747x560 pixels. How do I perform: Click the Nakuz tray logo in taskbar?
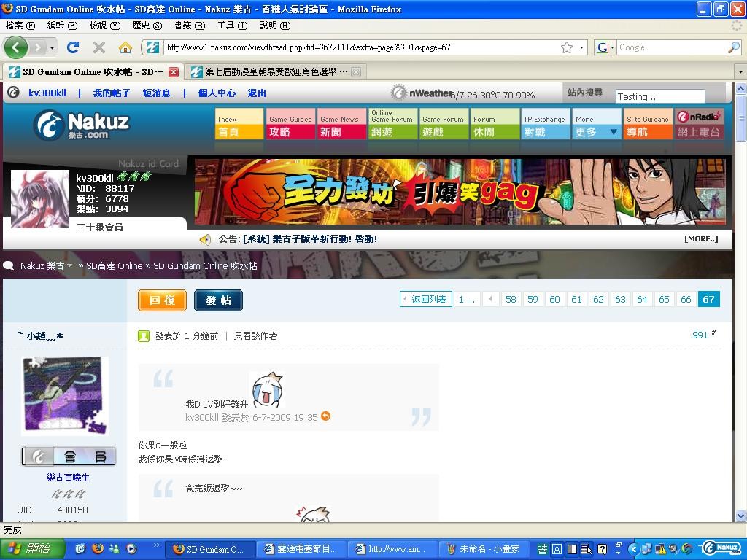click(721, 548)
